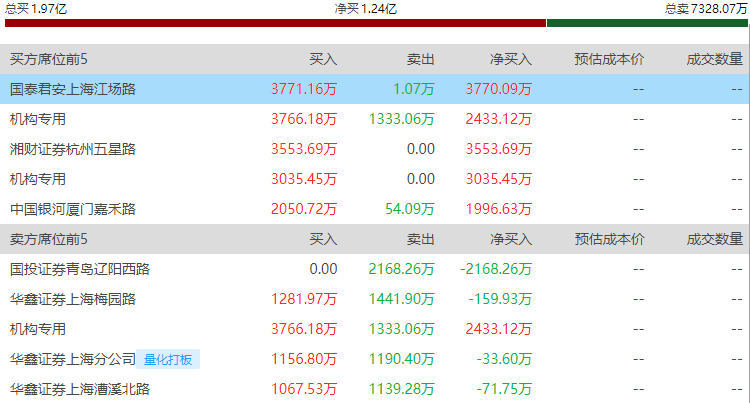Click the 净买入 column header in seller table
The height and width of the screenshot is (403, 750).
pyautogui.click(x=511, y=239)
